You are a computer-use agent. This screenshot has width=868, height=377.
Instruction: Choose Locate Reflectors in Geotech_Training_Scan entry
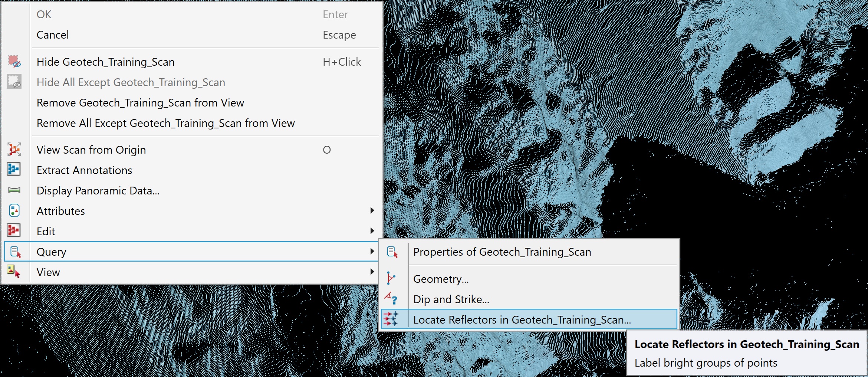point(529,319)
